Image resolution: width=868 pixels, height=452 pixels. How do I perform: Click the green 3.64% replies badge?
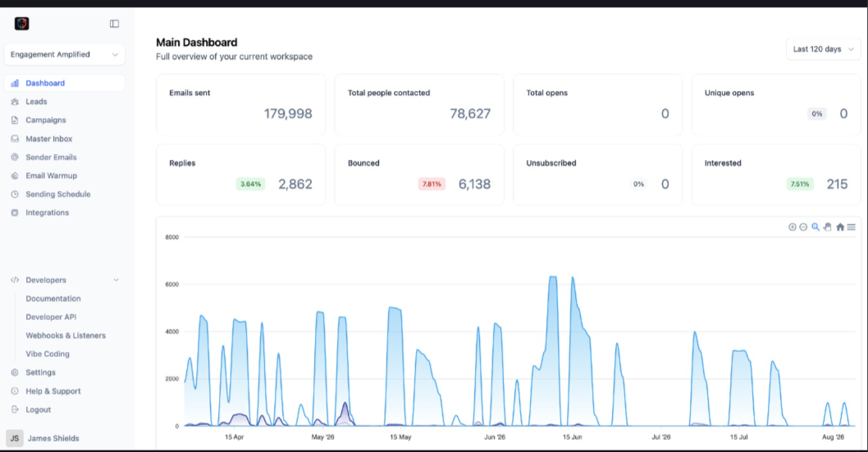coord(251,185)
